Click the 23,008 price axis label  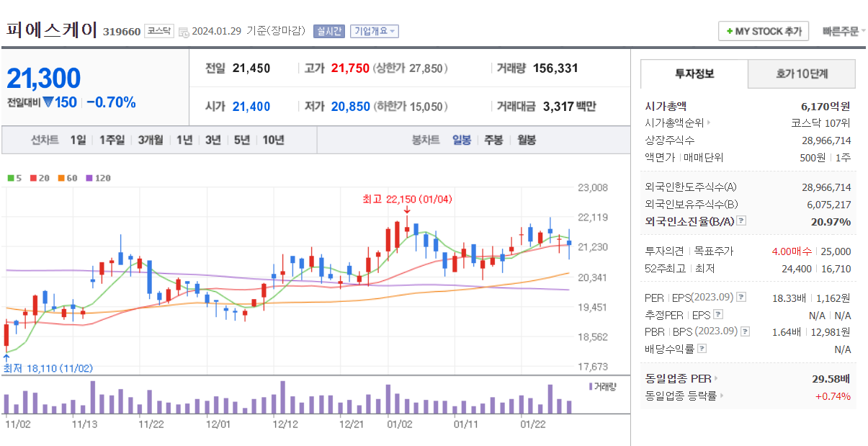593,187
